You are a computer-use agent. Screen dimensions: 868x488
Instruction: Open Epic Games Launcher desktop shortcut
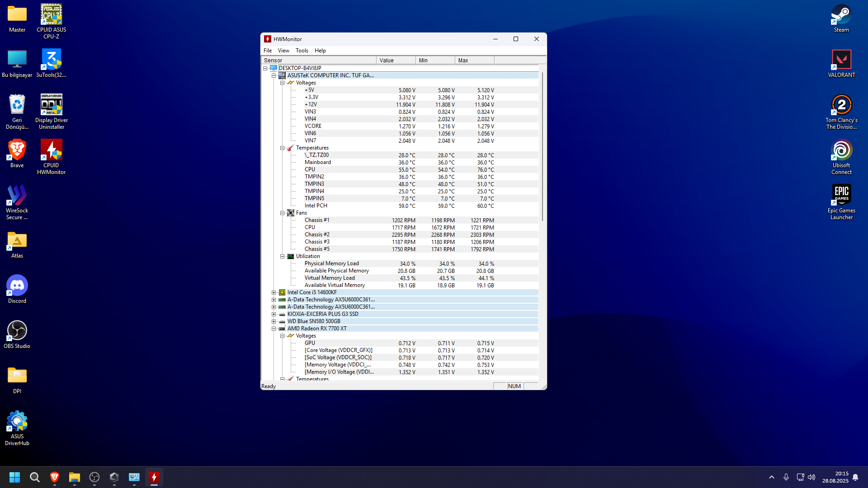click(x=841, y=202)
